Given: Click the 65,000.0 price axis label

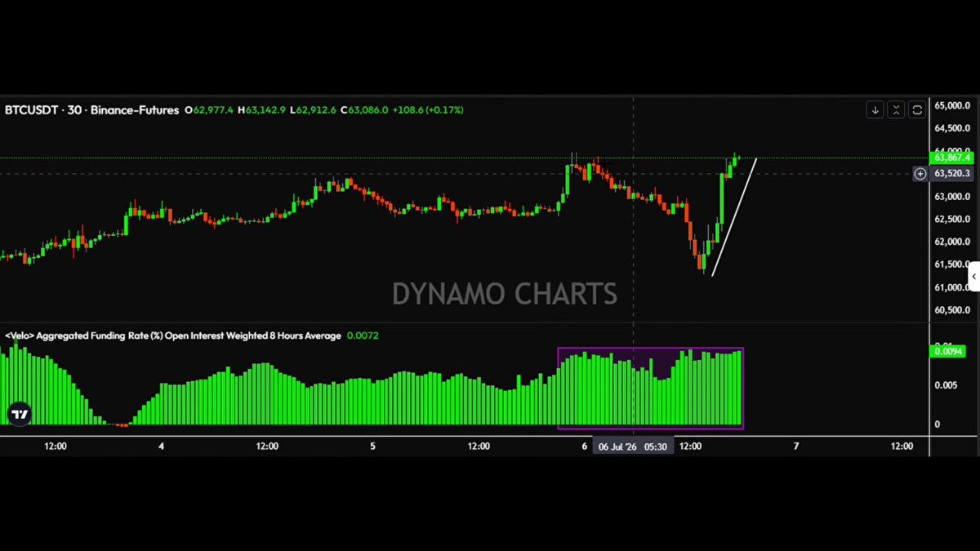Looking at the screenshot, I should [x=951, y=106].
